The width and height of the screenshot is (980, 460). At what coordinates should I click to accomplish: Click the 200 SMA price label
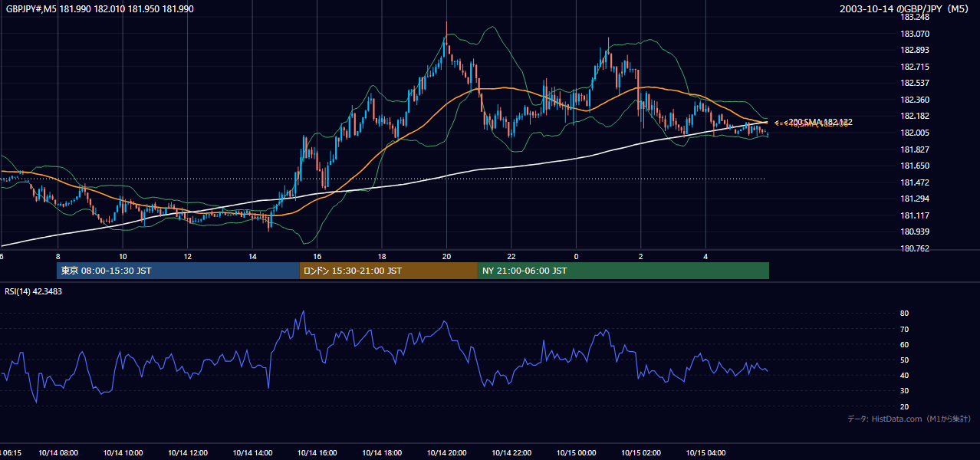point(820,122)
